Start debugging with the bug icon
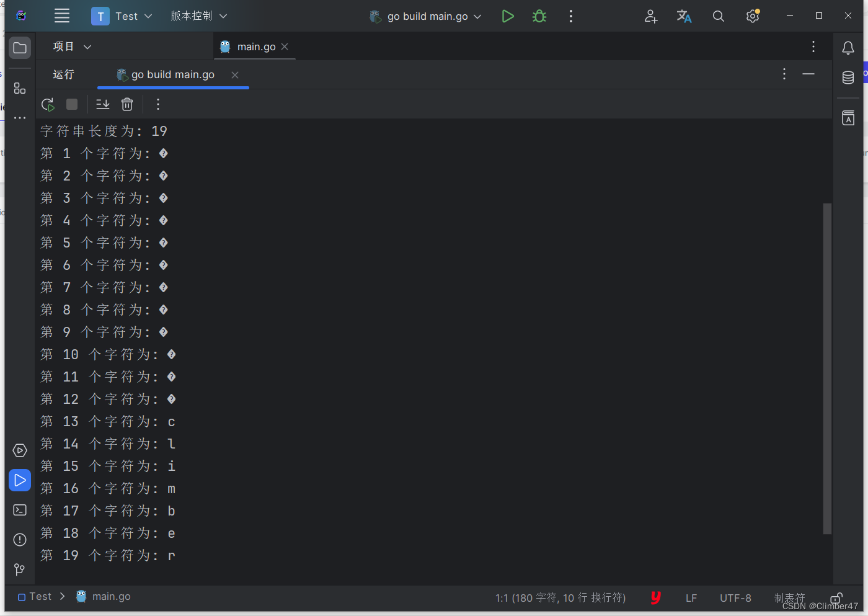The height and width of the screenshot is (616, 868). click(x=539, y=16)
